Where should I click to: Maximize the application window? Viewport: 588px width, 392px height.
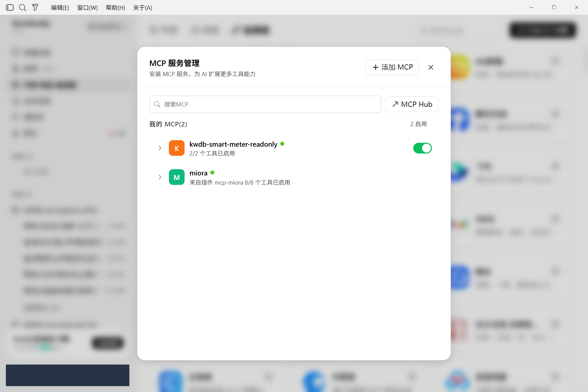click(x=554, y=7)
